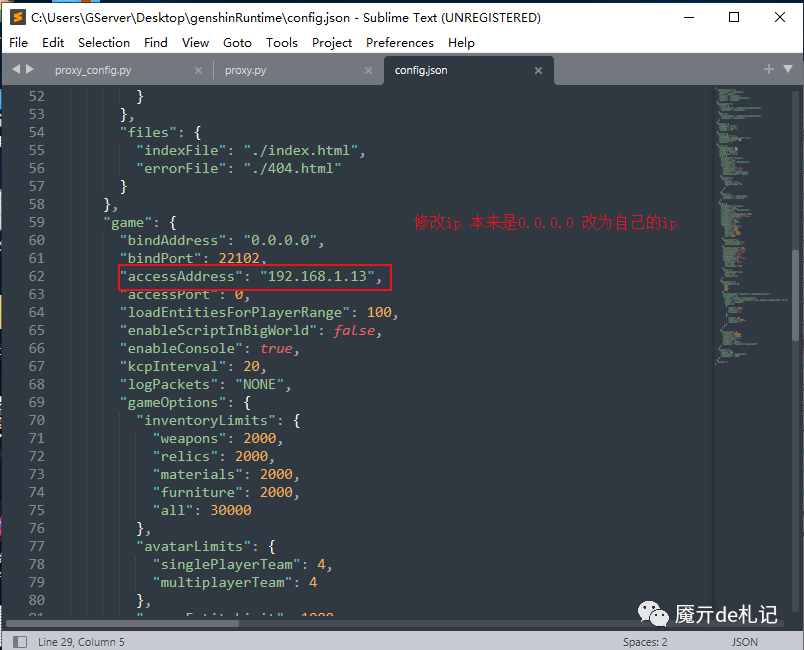This screenshot has height=650, width=804.
Task: Open the View menu
Action: pos(195,43)
